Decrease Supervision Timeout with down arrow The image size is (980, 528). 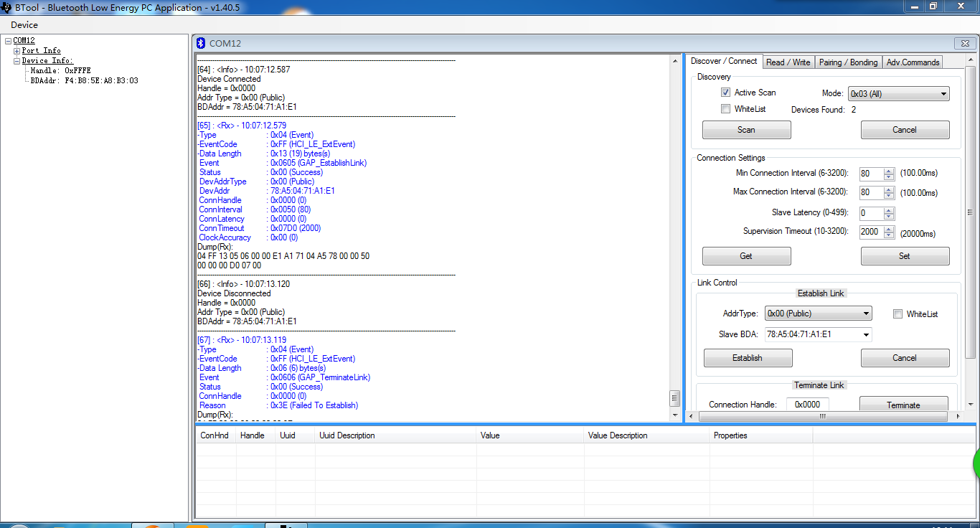[889, 235]
